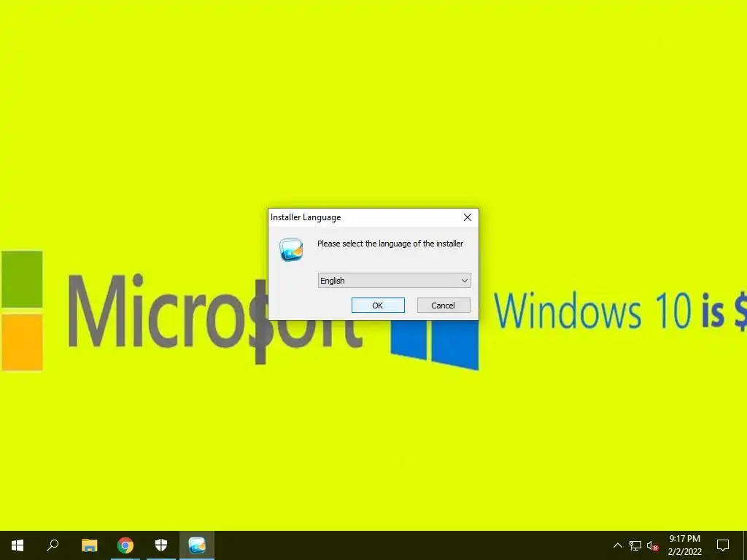Open the notification action center
The height and width of the screenshot is (560, 747).
point(723,545)
